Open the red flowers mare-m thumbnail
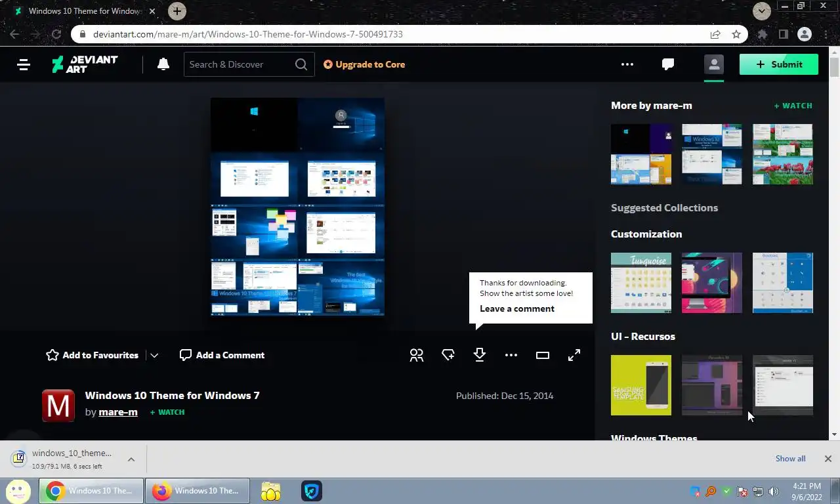 coord(783,154)
